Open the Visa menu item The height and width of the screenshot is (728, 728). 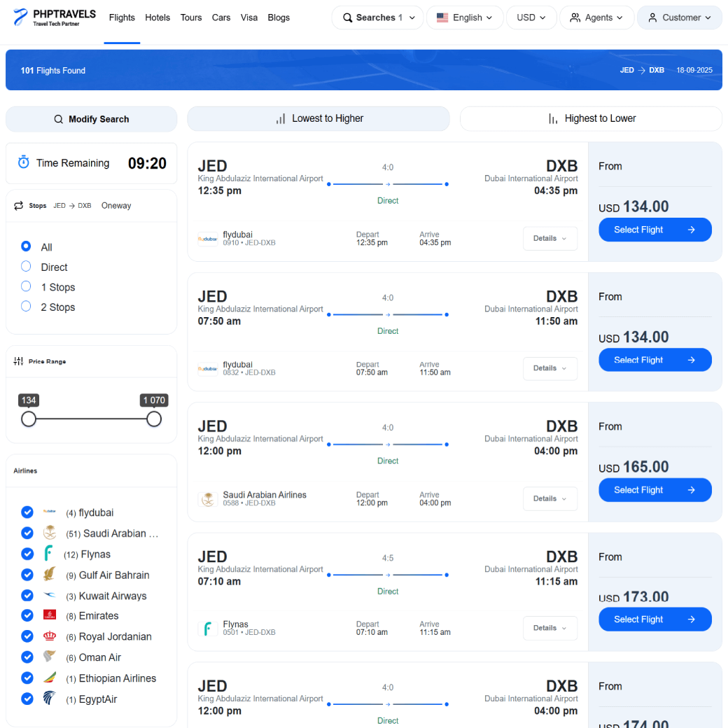coord(249,17)
